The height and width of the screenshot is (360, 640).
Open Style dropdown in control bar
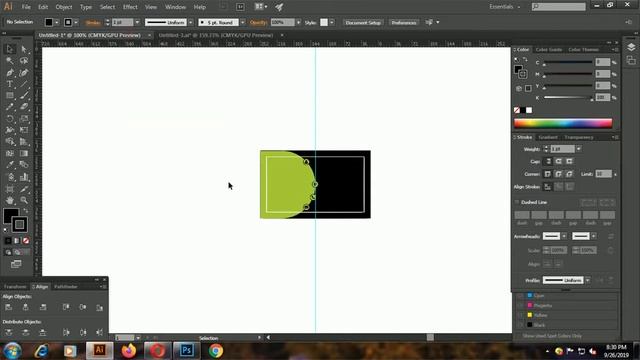click(332, 22)
